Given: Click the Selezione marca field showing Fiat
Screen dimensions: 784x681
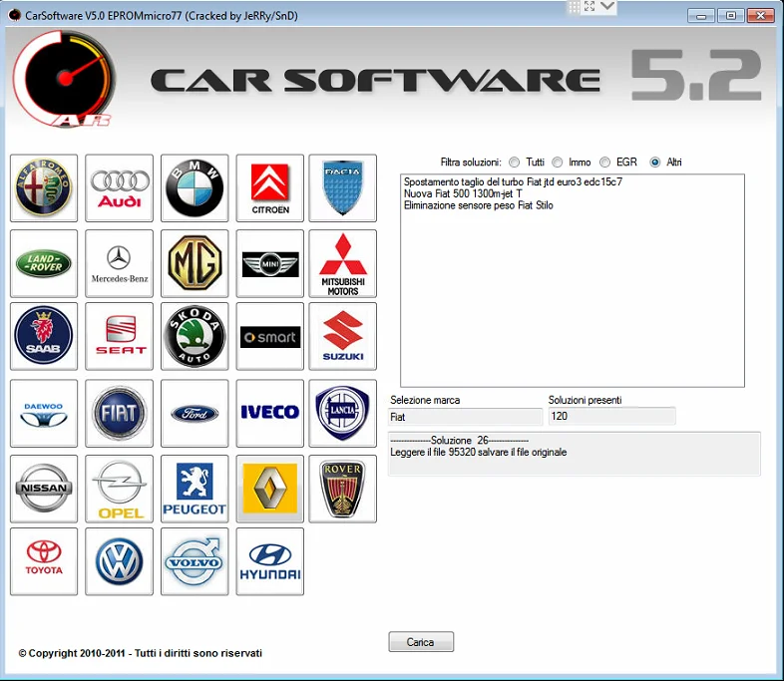Looking at the screenshot, I should coord(465,417).
